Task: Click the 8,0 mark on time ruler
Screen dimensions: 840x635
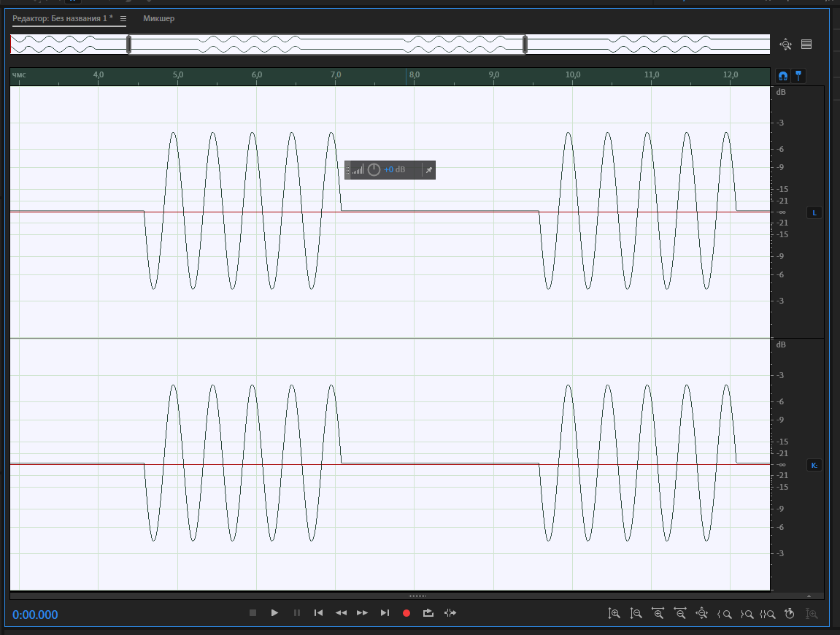Action: (x=415, y=75)
